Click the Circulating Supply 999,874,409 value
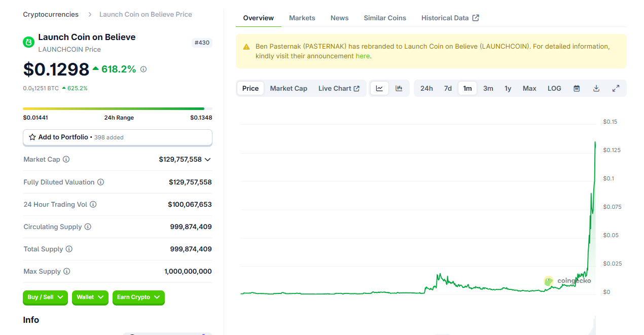This screenshot has height=335, width=644. pos(191,227)
